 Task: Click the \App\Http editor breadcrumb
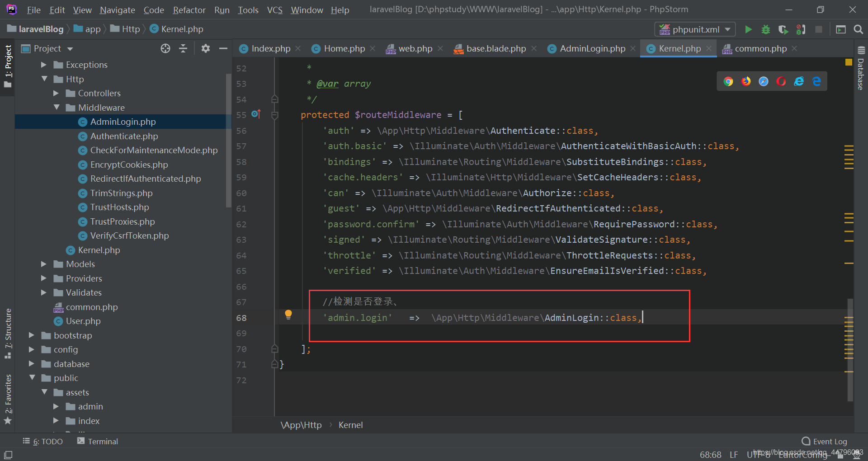(301, 425)
